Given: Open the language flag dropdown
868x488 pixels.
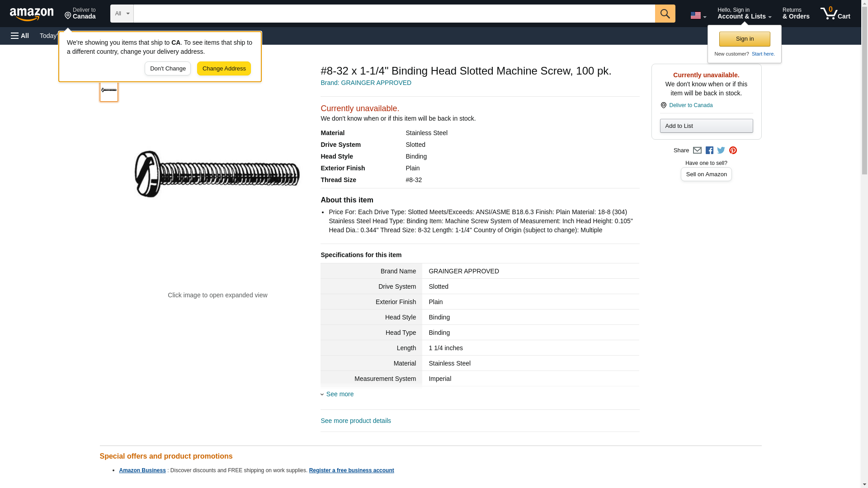Looking at the screenshot, I should click(x=698, y=15).
